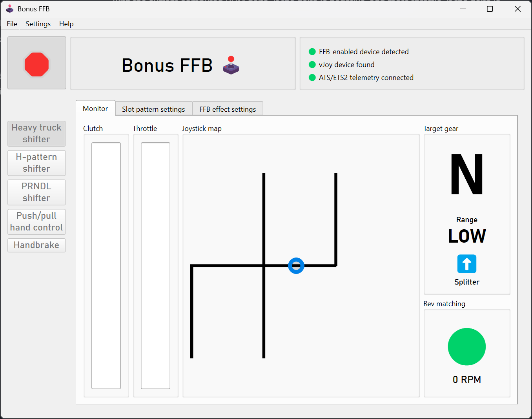Minimize the Bonus FFB window
Viewport: 532px width, 419px height.
[x=463, y=9]
